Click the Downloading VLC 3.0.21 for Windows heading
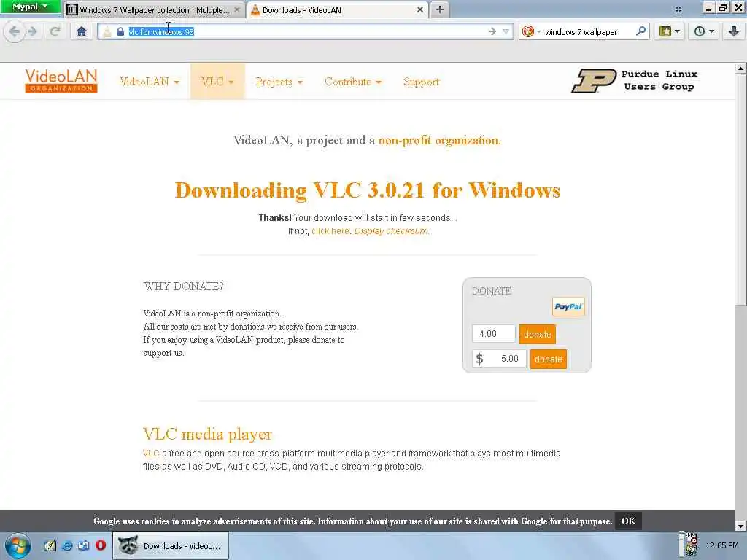This screenshot has height=560, width=747. click(368, 190)
